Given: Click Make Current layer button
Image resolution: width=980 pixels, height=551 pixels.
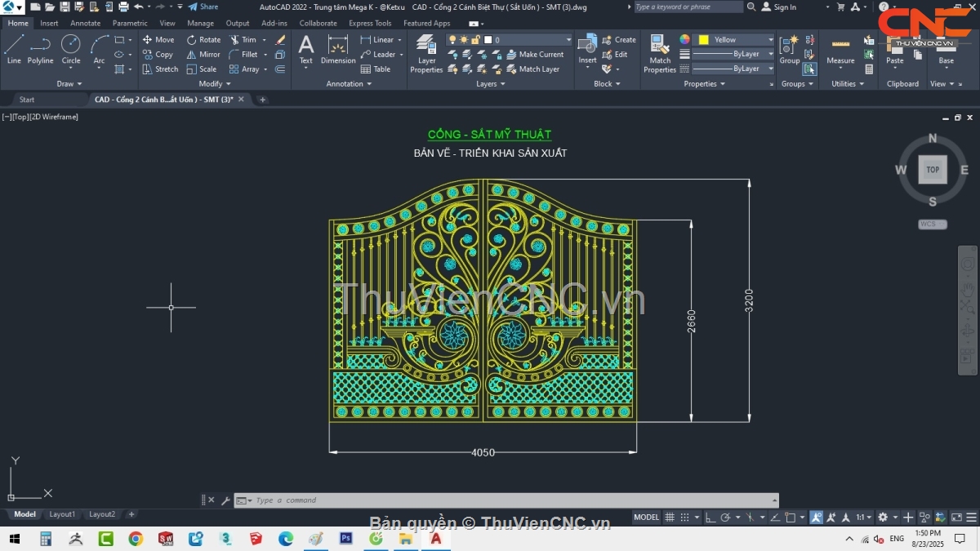Looking at the screenshot, I should click(x=534, y=55).
